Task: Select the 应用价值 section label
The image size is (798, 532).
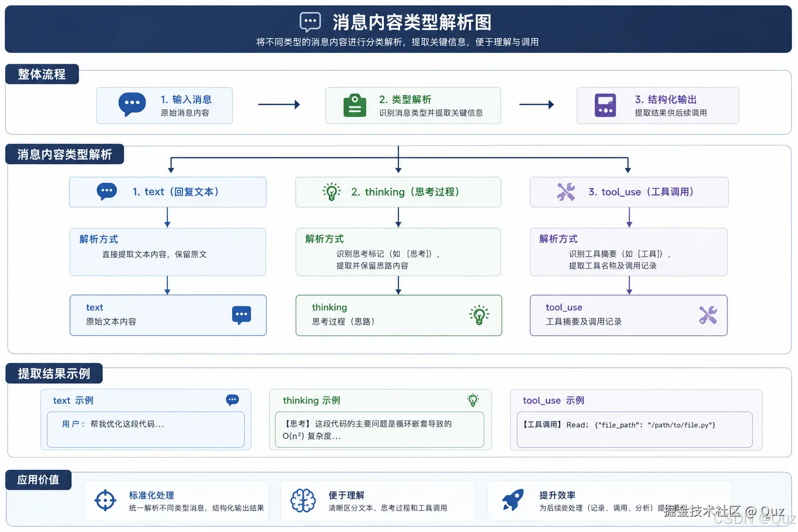Action: coord(38,480)
